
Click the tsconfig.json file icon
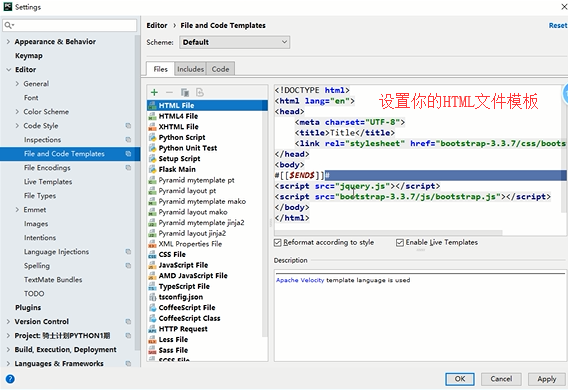point(153,297)
